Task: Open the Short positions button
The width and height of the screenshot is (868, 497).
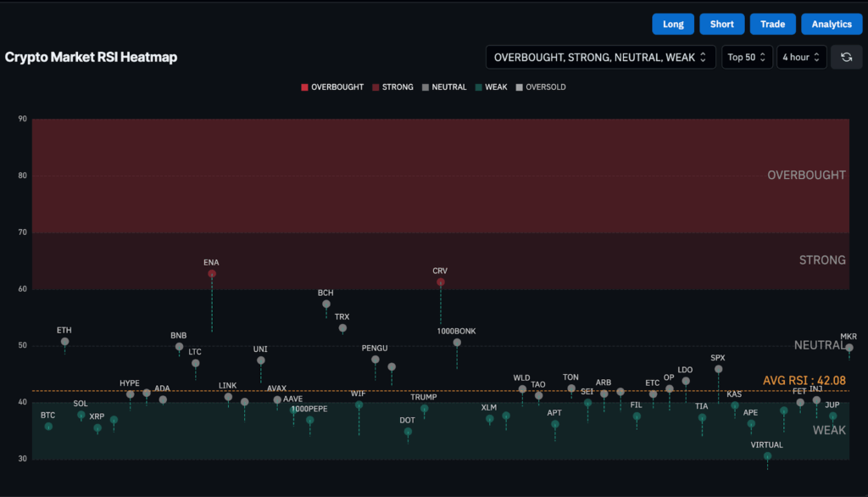Action: tap(721, 25)
